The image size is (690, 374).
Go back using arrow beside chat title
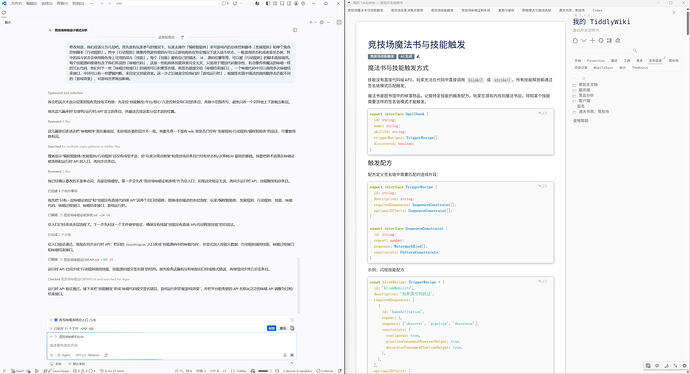pos(50,30)
